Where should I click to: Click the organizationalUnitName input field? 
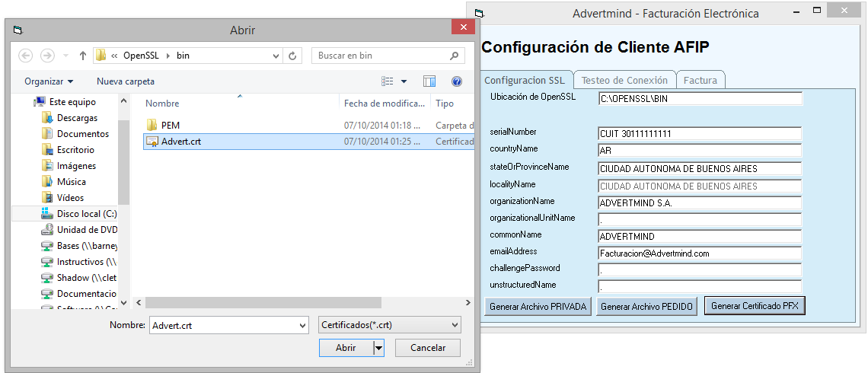tap(700, 220)
